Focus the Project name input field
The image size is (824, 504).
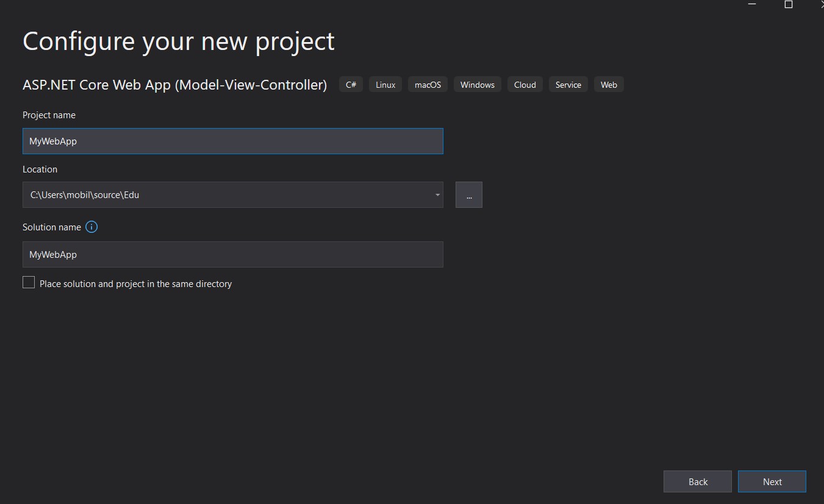tap(232, 141)
